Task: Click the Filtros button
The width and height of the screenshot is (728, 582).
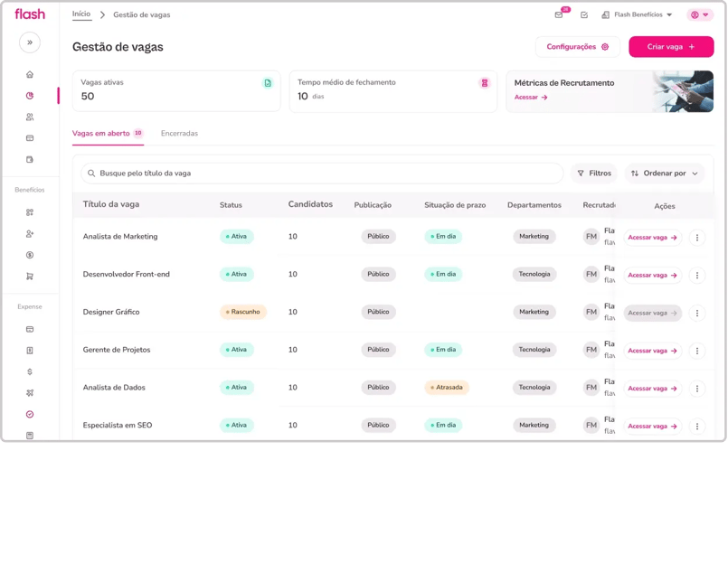Action: click(594, 174)
